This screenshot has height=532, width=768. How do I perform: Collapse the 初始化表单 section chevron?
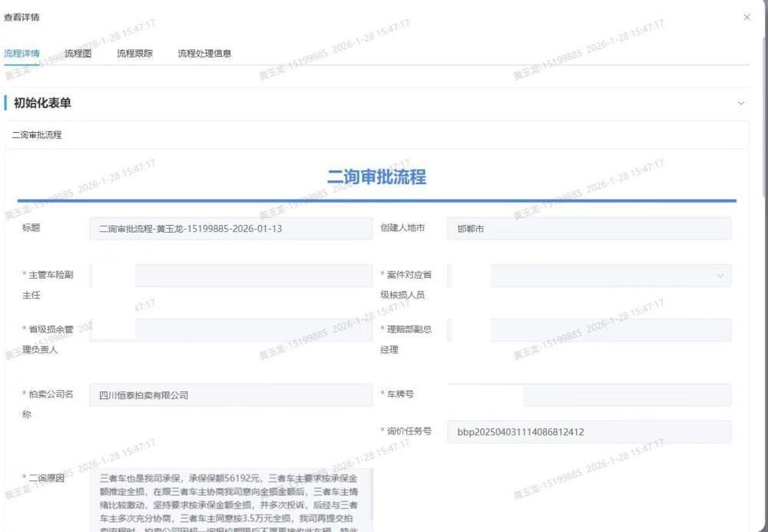(740, 103)
